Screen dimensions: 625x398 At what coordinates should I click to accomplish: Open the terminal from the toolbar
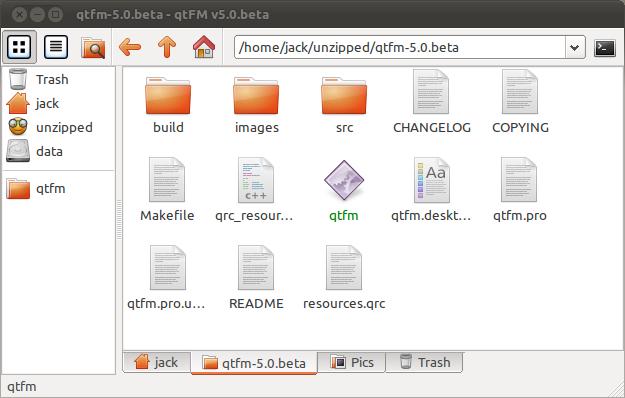(605, 48)
